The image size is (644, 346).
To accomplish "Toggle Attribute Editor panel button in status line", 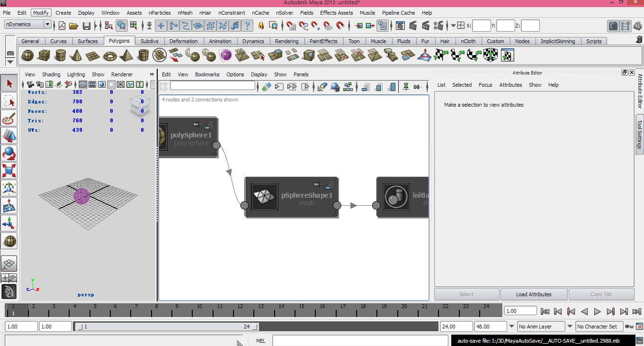I will coord(613,26).
